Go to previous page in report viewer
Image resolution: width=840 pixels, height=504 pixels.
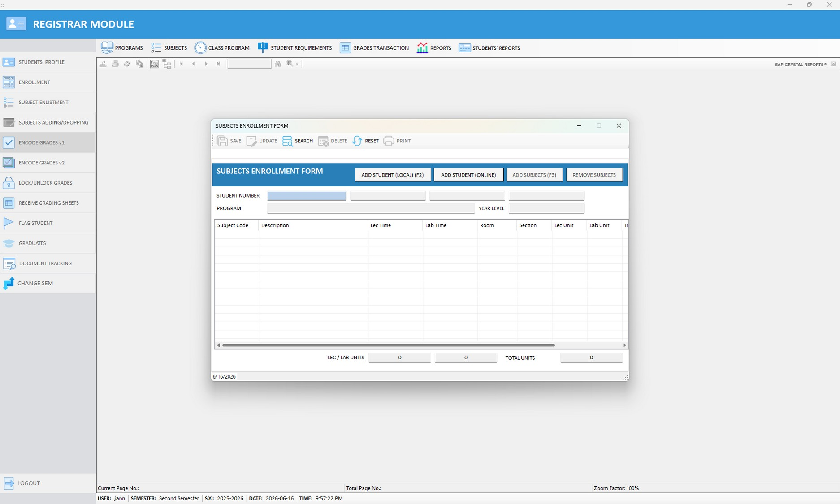point(194,64)
